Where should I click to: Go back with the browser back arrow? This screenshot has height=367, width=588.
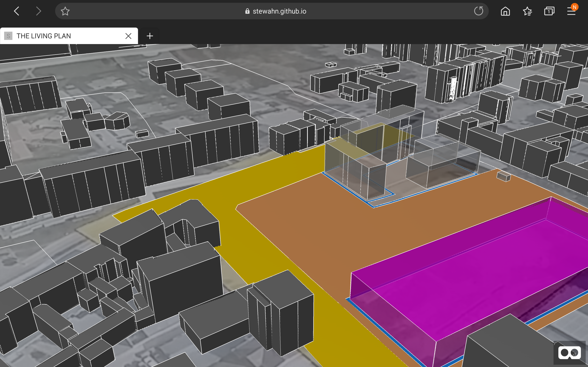tap(17, 11)
